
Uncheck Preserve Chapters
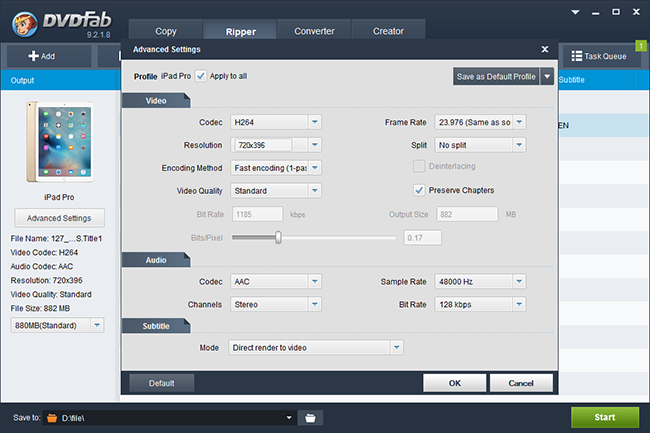coord(419,190)
